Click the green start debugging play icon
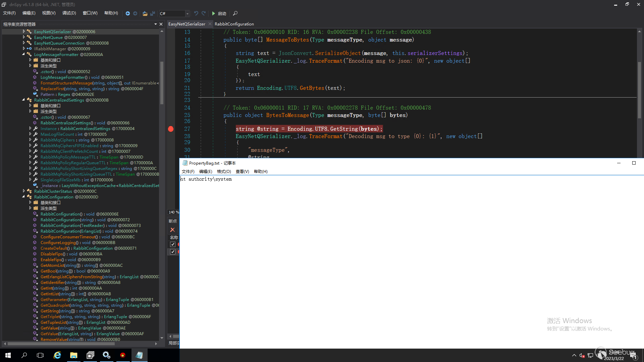The image size is (644, 362). [x=213, y=13]
